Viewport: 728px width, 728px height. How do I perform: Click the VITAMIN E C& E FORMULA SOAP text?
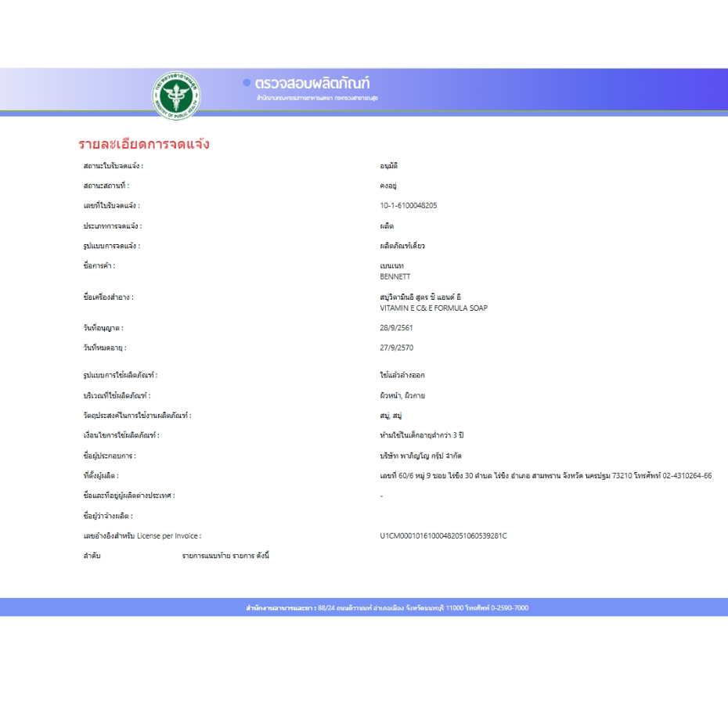433,308
